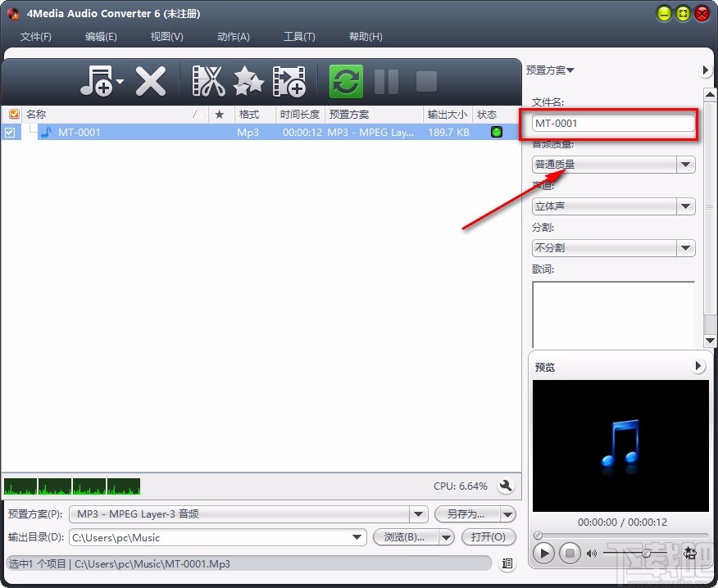Remove the selected file with the X icon
The image size is (718, 588).
tap(151, 81)
